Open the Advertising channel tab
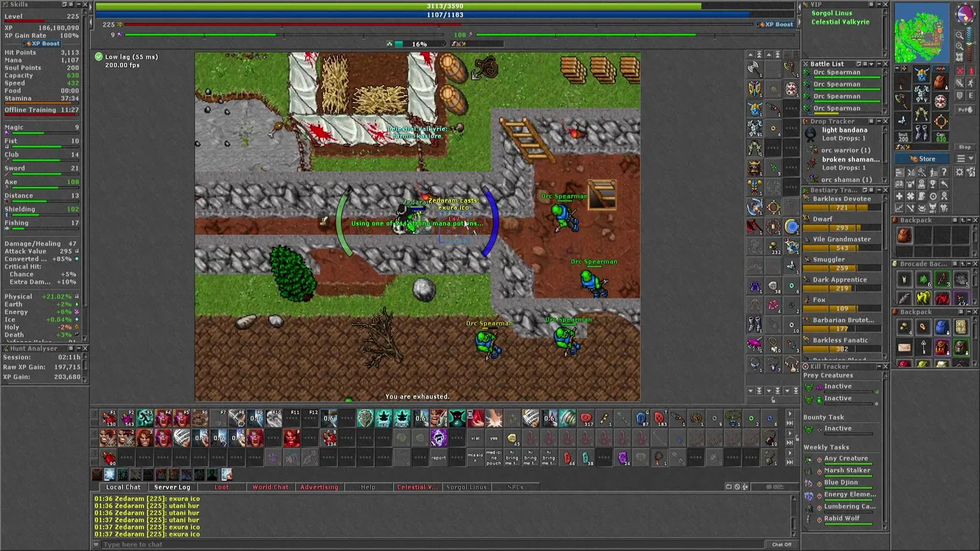The width and height of the screenshot is (980, 551). pos(319,487)
